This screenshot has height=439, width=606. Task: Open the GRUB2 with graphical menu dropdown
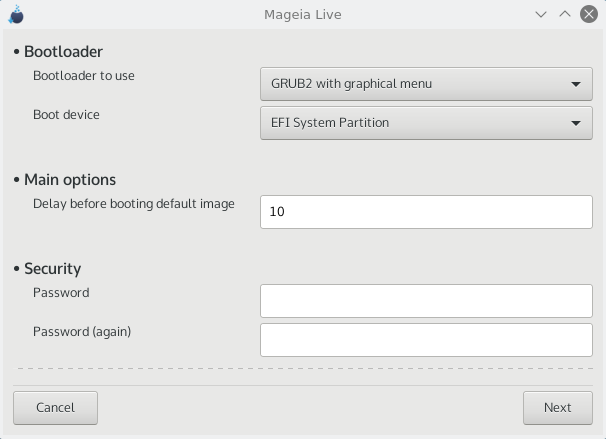(426, 84)
